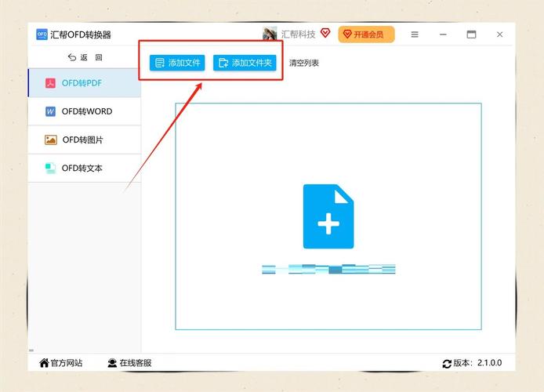Open the hamburger menu icon
This screenshot has width=544, height=392.
click(x=415, y=34)
